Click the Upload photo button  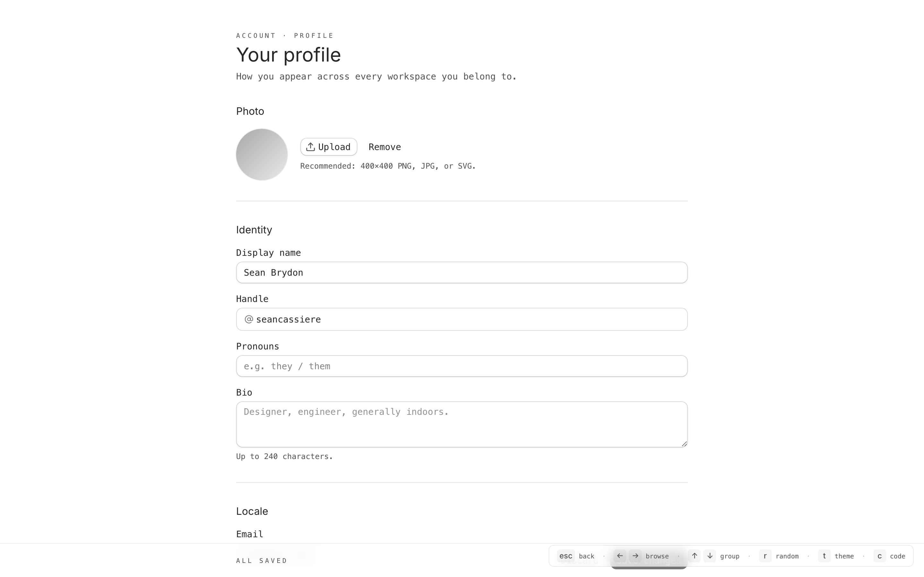(x=328, y=147)
